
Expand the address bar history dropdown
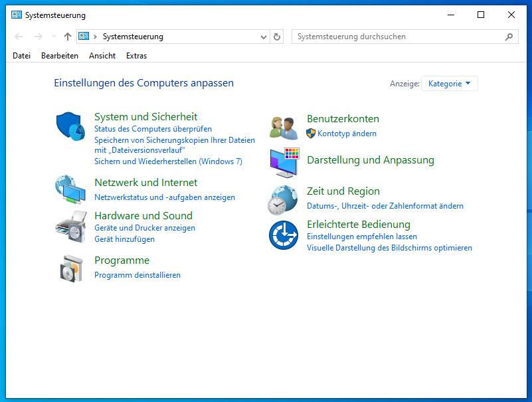[x=264, y=37]
